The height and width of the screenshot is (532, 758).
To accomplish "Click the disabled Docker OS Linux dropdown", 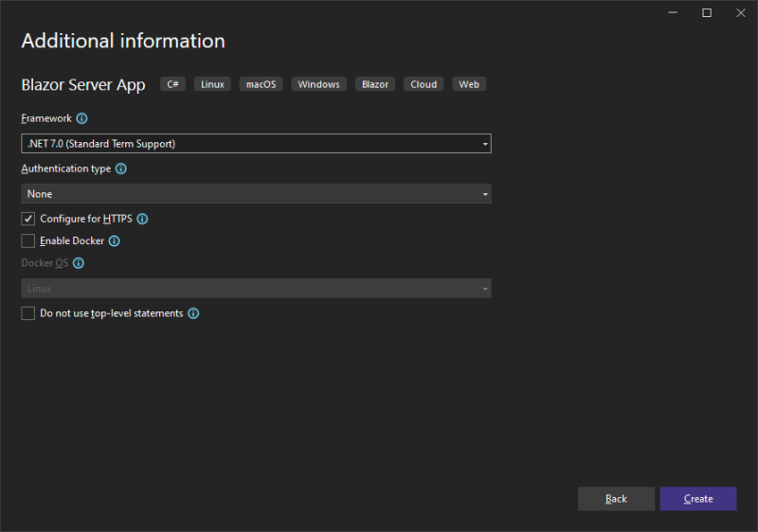I will (x=256, y=288).
